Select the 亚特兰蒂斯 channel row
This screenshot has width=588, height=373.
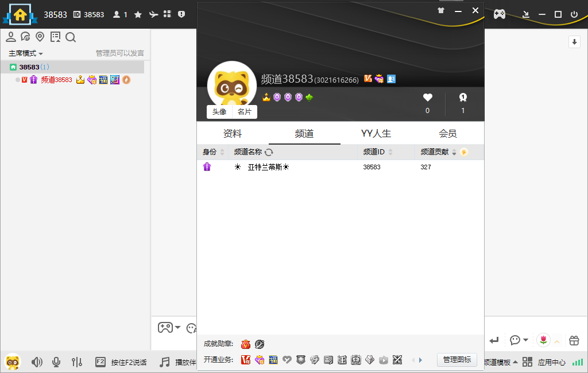[x=341, y=167]
